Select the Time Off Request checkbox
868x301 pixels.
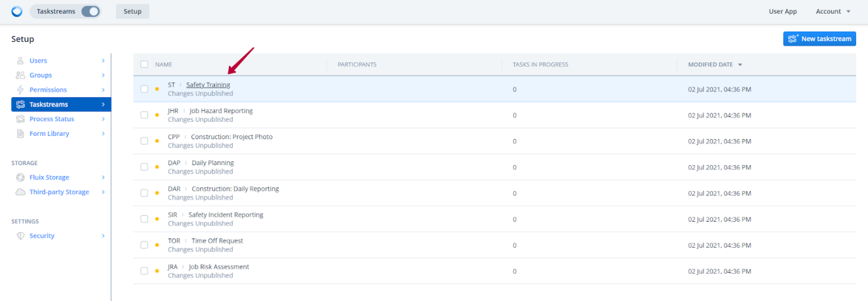(144, 245)
